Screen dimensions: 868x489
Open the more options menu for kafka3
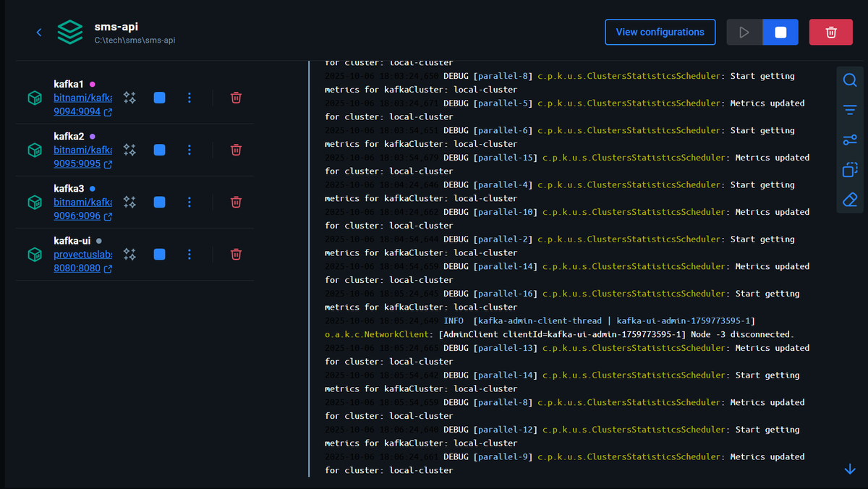tap(190, 203)
